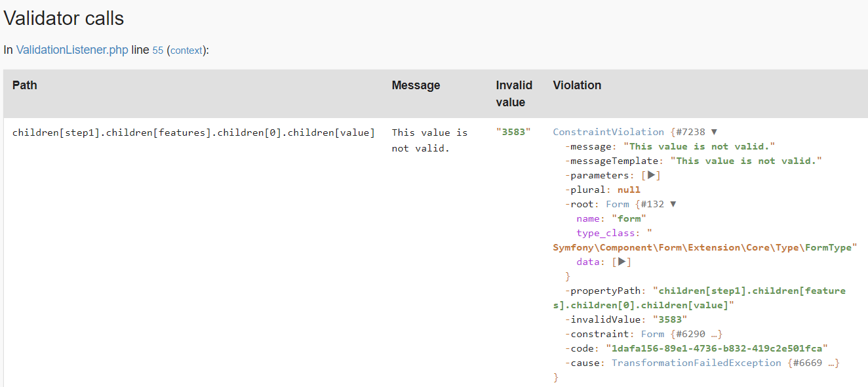Click line number 55 link
868x387 pixels.
coord(158,50)
